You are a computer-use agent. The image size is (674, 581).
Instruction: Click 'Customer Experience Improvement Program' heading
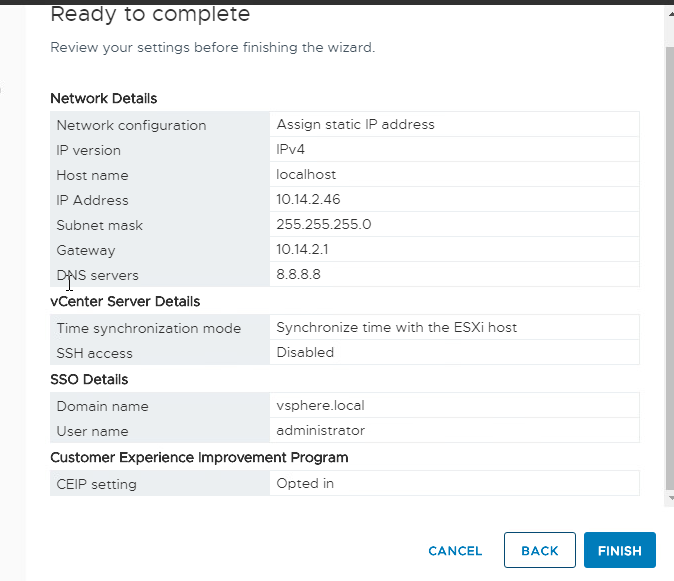(199, 458)
